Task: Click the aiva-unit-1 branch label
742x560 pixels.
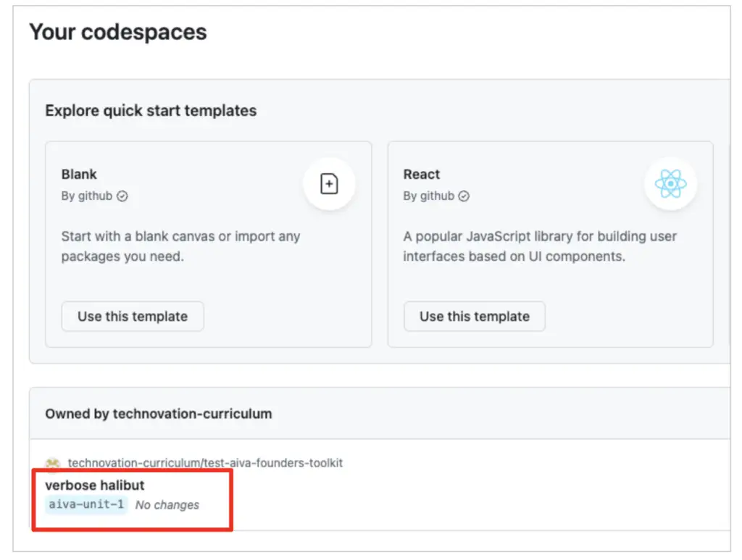Action: tap(86, 505)
